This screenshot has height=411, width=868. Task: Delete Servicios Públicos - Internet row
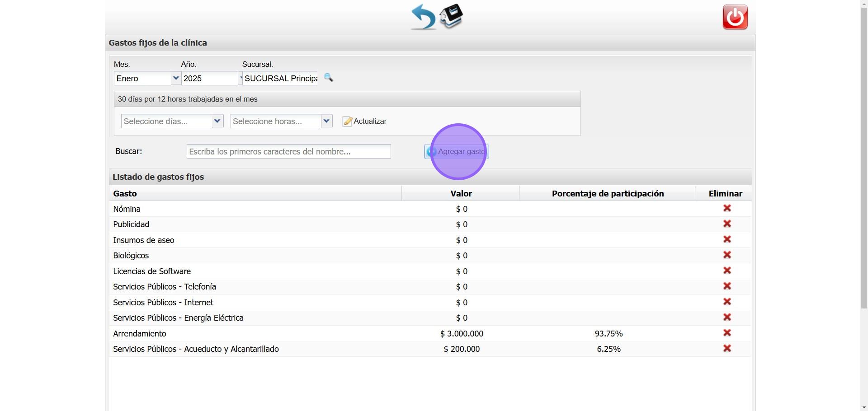click(x=727, y=302)
